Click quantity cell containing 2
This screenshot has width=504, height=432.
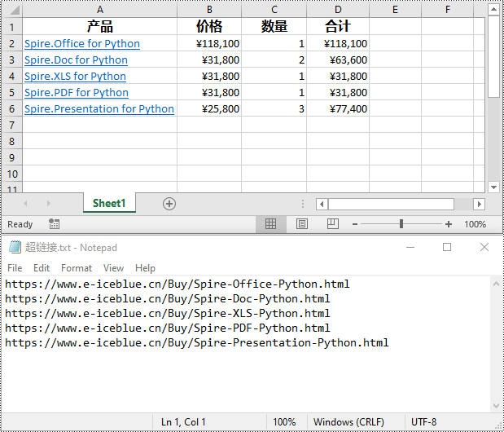pos(274,60)
